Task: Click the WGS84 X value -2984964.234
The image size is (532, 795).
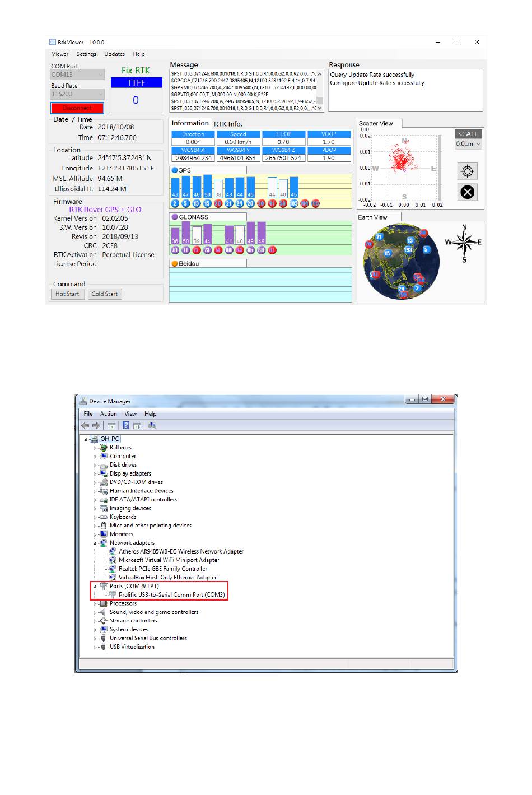Action: click(x=193, y=158)
